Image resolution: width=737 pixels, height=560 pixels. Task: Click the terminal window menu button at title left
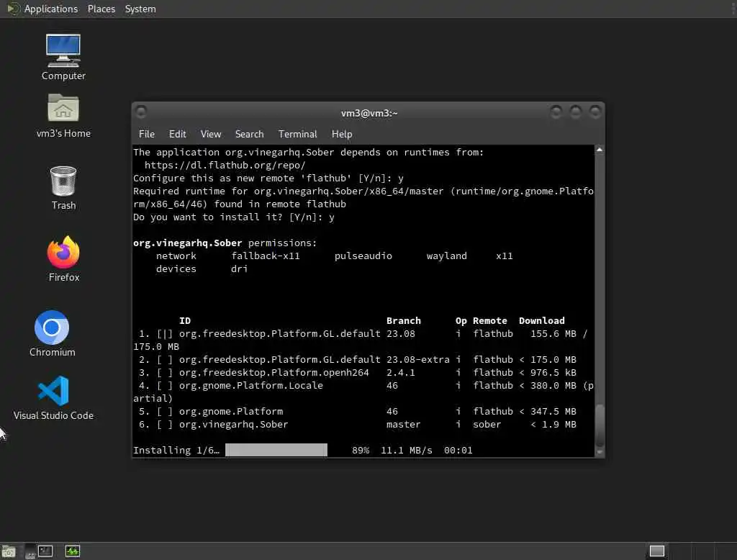140,112
